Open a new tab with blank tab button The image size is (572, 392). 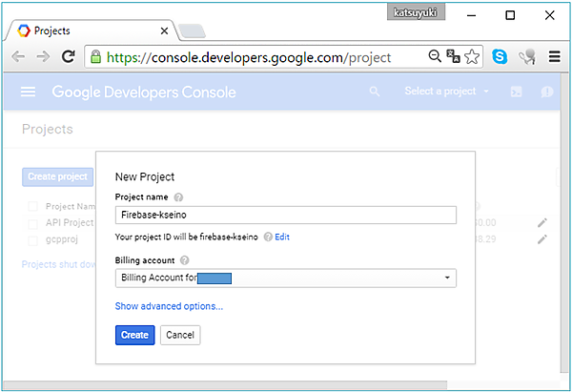click(193, 31)
